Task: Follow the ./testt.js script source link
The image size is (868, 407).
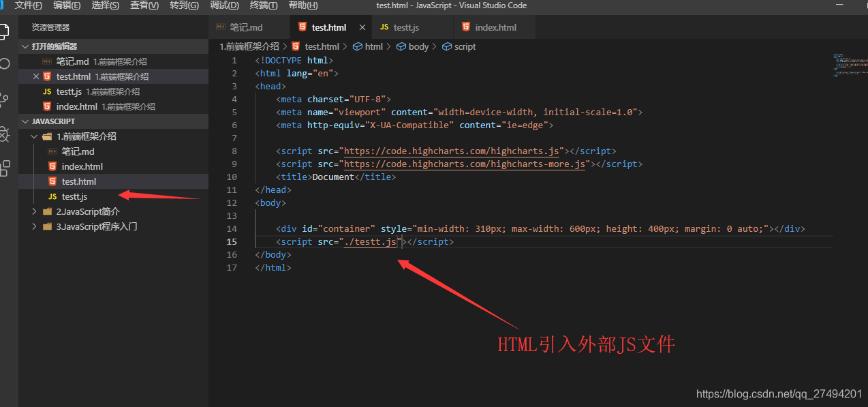Action: click(x=370, y=241)
